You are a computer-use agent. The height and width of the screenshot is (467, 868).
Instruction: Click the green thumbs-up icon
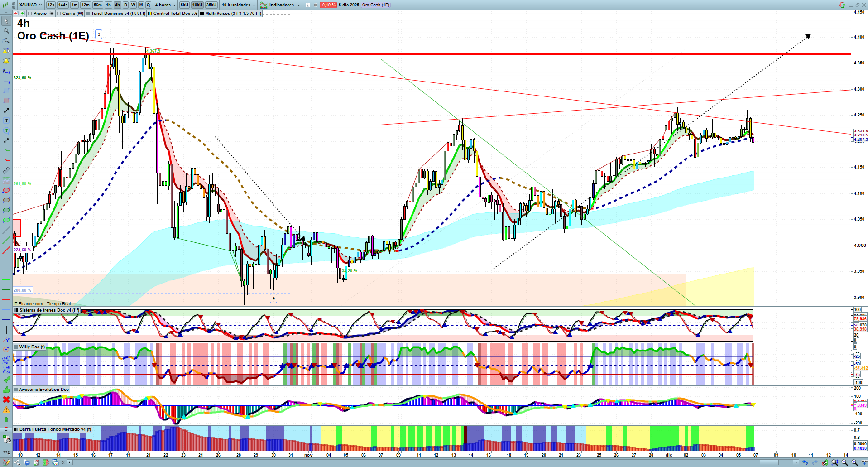(x=6, y=390)
